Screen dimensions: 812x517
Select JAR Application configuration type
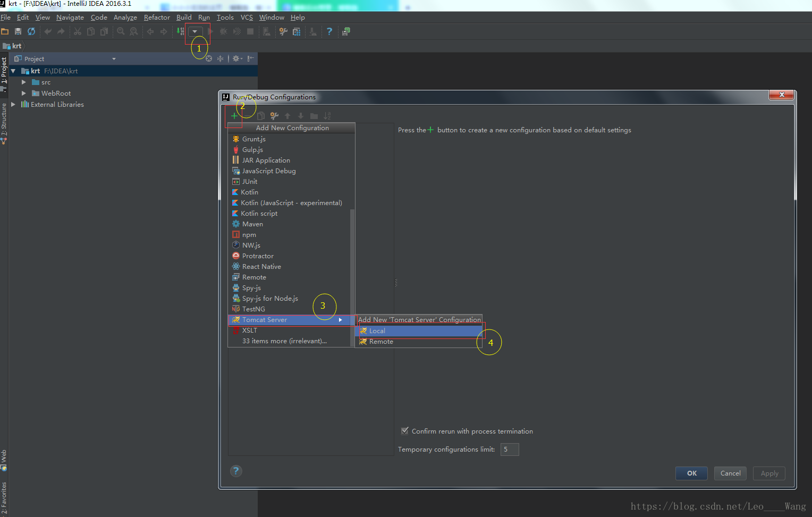(x=289, y=160)
